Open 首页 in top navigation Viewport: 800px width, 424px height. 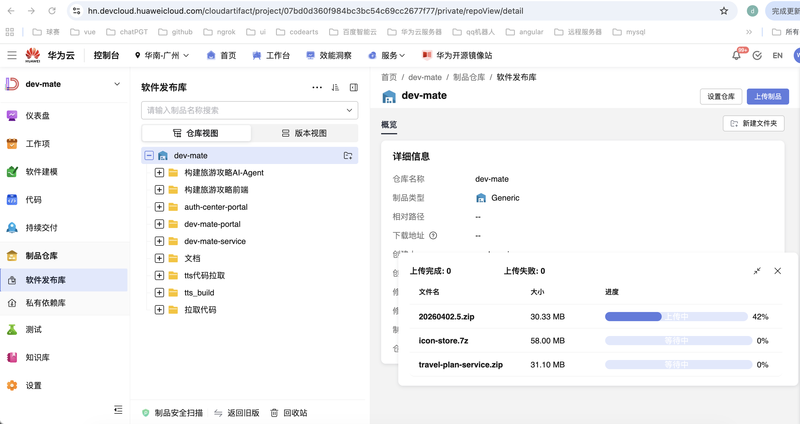(x=221, y=55)
